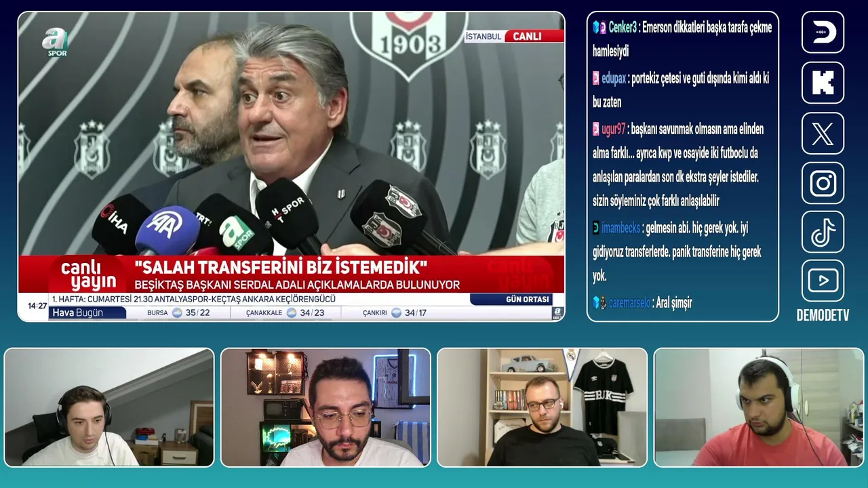Image resolution: width=868 pixels, height=488 pixels.
Task: Click chat message "Emerson dikkatleri başka tarafa çekme"
Action: pos(707,28)
